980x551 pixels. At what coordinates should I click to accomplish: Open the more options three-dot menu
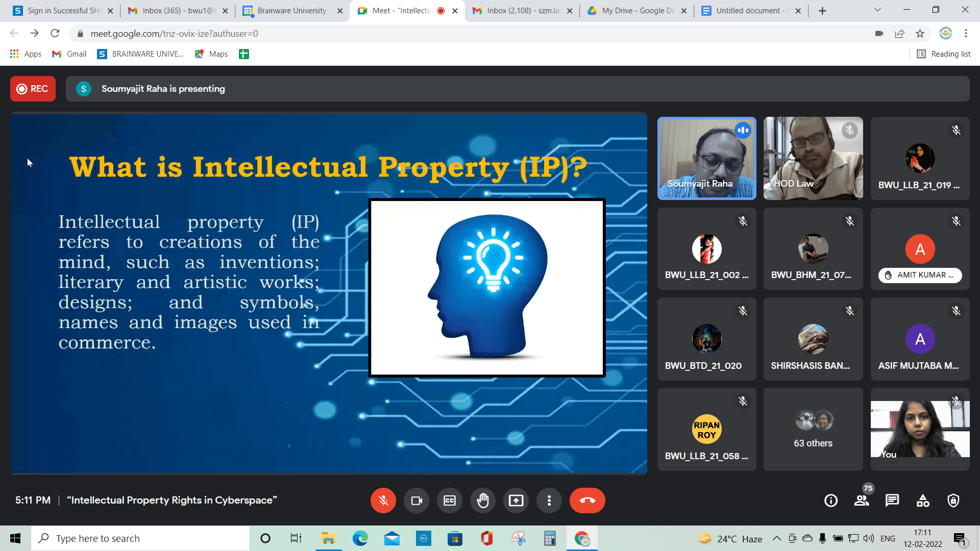549,500
